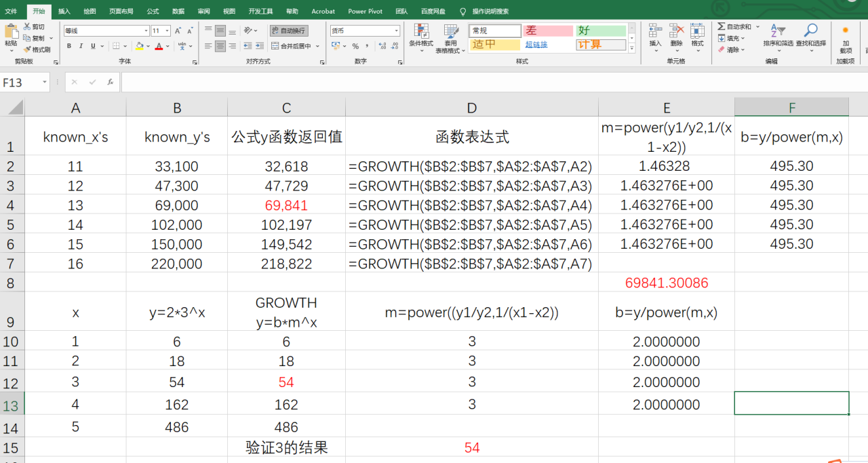
Task: Apply the cell borders icon
Action: 116,46
